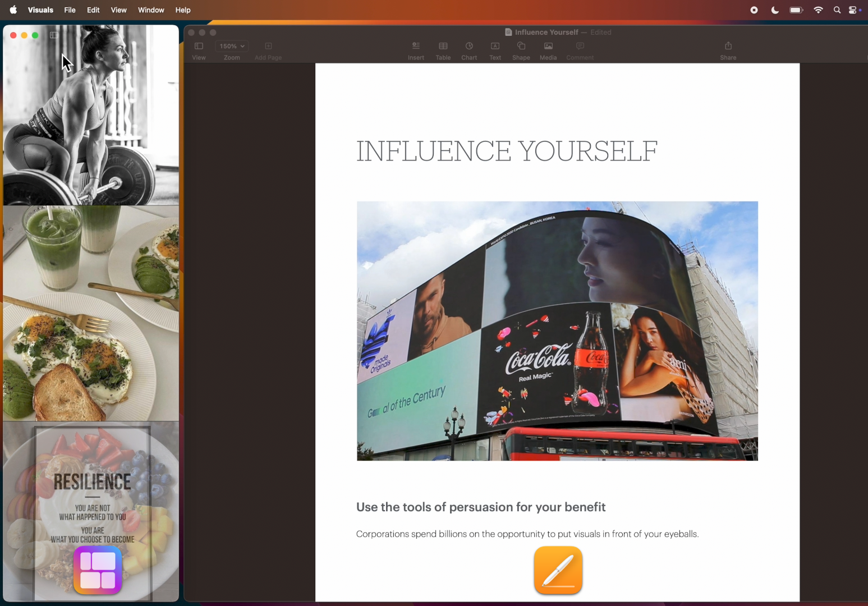
Task: Click the Add Page toolbar button
Action: (268, 47)
